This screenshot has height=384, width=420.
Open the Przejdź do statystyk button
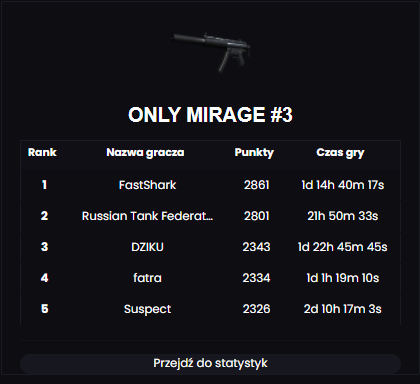(210, 363)
